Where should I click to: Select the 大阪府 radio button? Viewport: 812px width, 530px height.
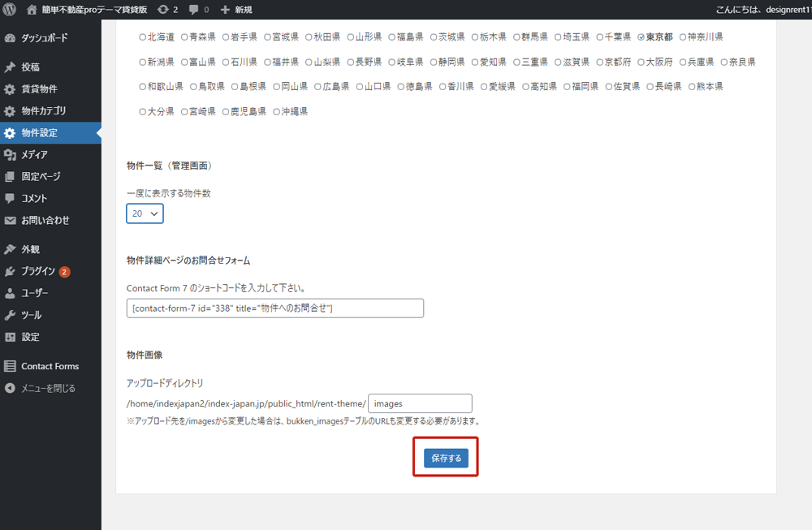tap(641, 62)
